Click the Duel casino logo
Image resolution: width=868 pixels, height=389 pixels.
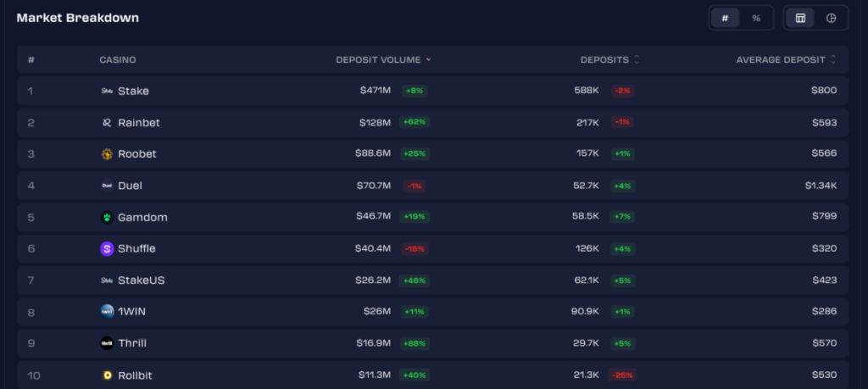tap(107, 186)
